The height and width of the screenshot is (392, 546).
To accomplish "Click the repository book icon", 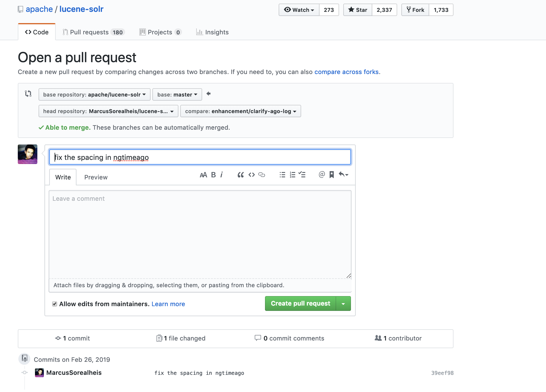I will tap(20, 9).
